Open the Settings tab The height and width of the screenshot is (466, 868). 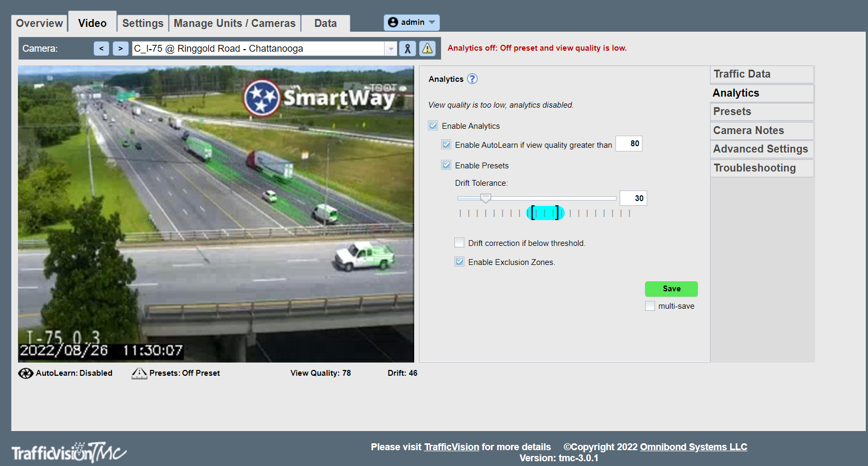[x=143, y=23]
